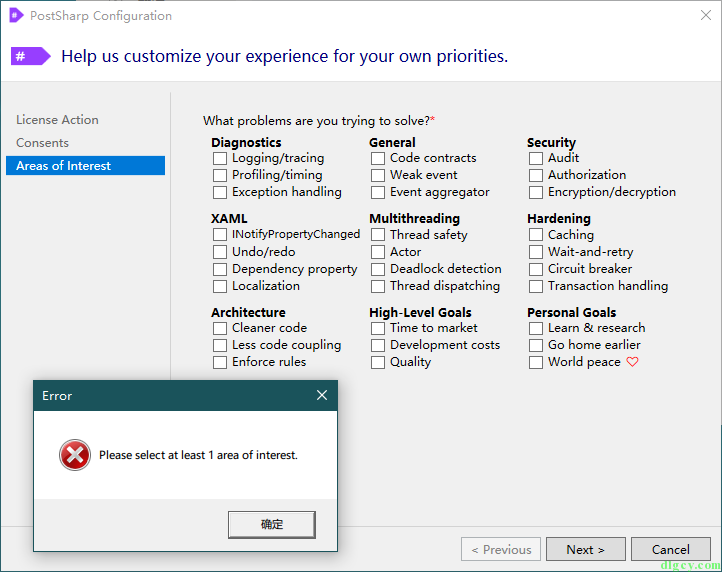Confirm the error with 确定 button

272,524
